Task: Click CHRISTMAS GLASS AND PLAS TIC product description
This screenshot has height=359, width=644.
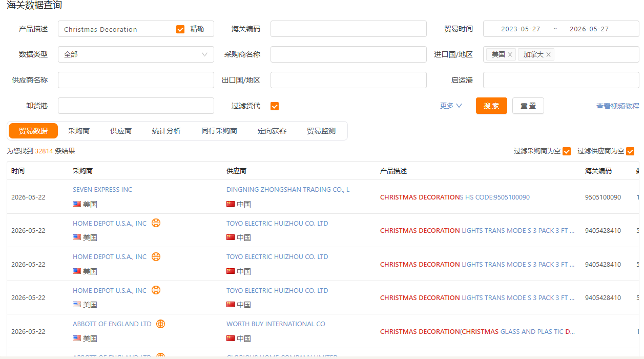Action: coord(477,331)
